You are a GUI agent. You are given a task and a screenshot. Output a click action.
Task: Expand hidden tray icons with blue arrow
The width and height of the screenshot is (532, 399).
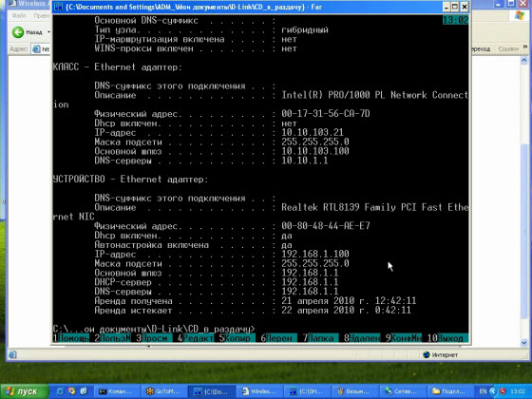[x=493, y=391]
